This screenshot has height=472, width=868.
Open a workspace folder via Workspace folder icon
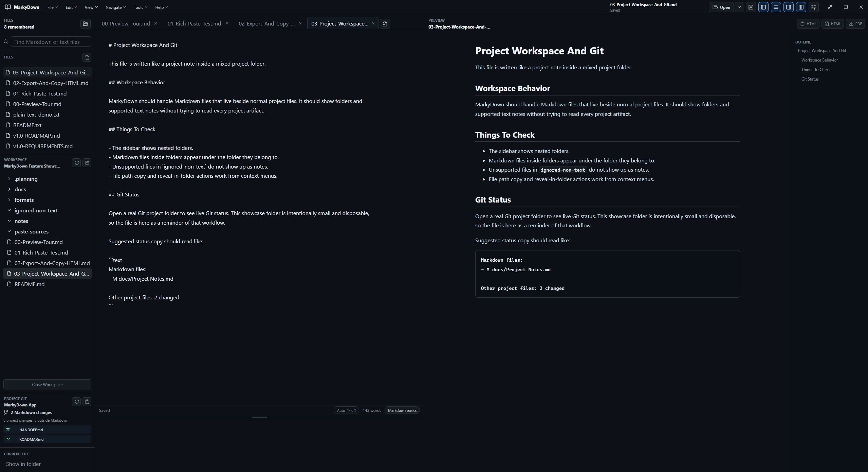[x=87, y=163]
